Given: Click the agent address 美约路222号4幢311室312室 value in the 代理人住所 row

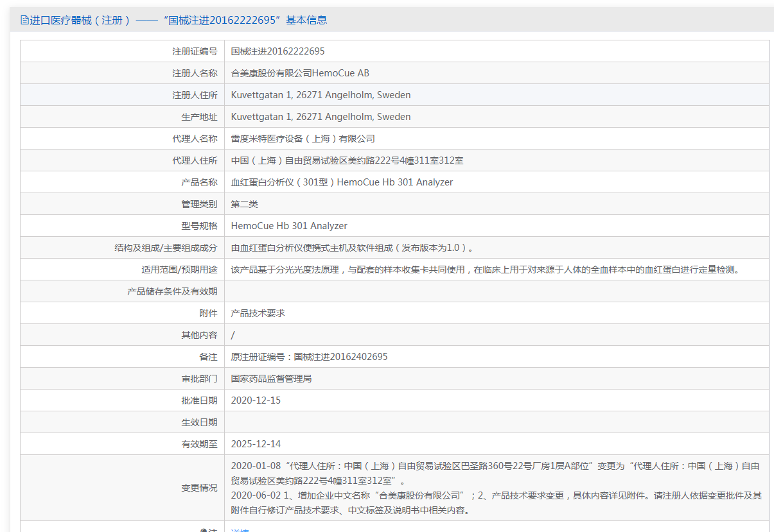Looking at the screenshot, I should pos(347,160).
